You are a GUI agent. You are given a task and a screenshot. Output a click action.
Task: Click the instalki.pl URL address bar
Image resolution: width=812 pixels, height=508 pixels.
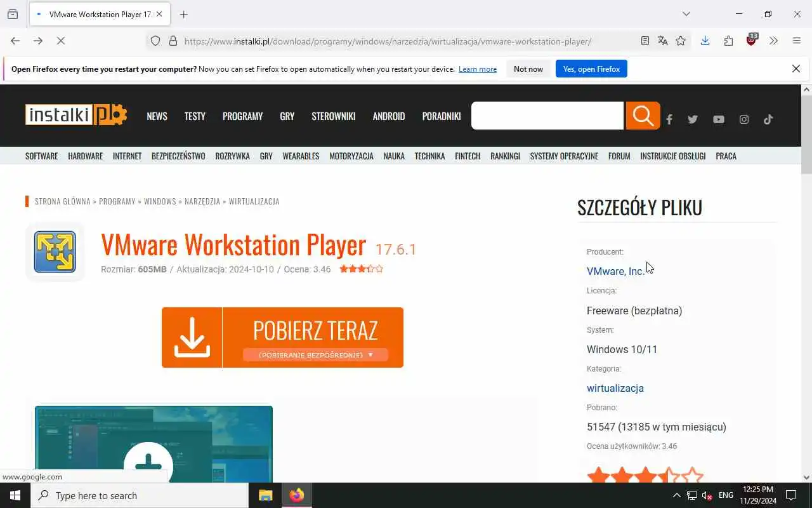pyautogui.click(x=388, y=41)
